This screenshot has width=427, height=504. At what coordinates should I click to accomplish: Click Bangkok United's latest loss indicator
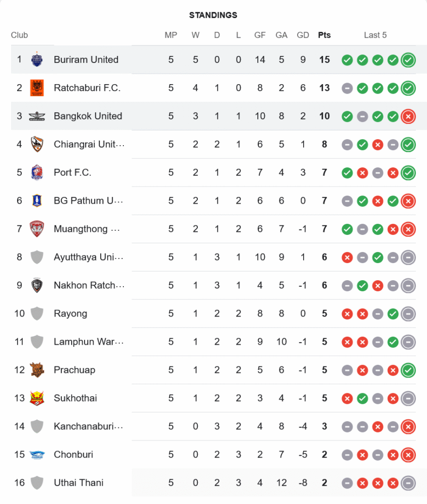[x=408, y=116]
